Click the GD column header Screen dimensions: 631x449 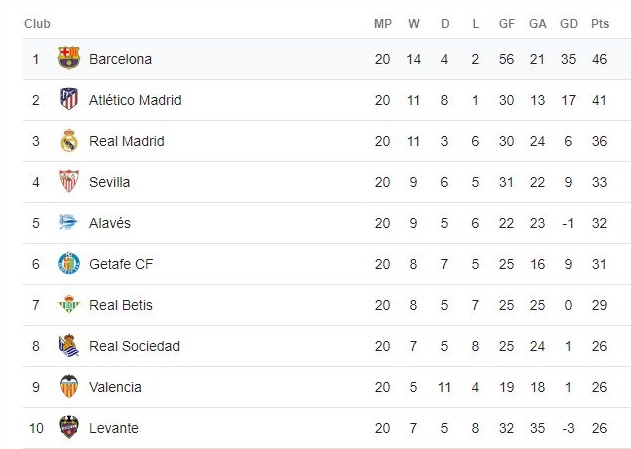click(568, 23)
